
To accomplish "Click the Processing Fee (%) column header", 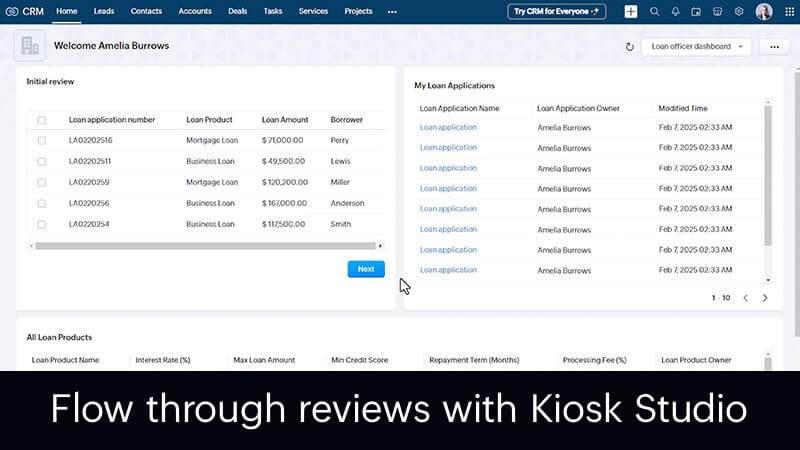I will [x=594, y=360].
